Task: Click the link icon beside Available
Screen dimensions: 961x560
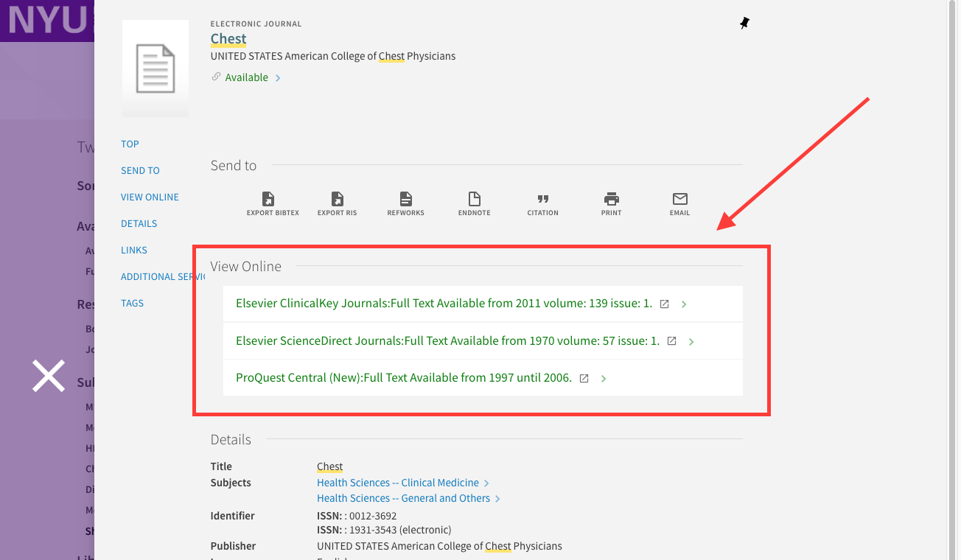Action: coord(216,77)
